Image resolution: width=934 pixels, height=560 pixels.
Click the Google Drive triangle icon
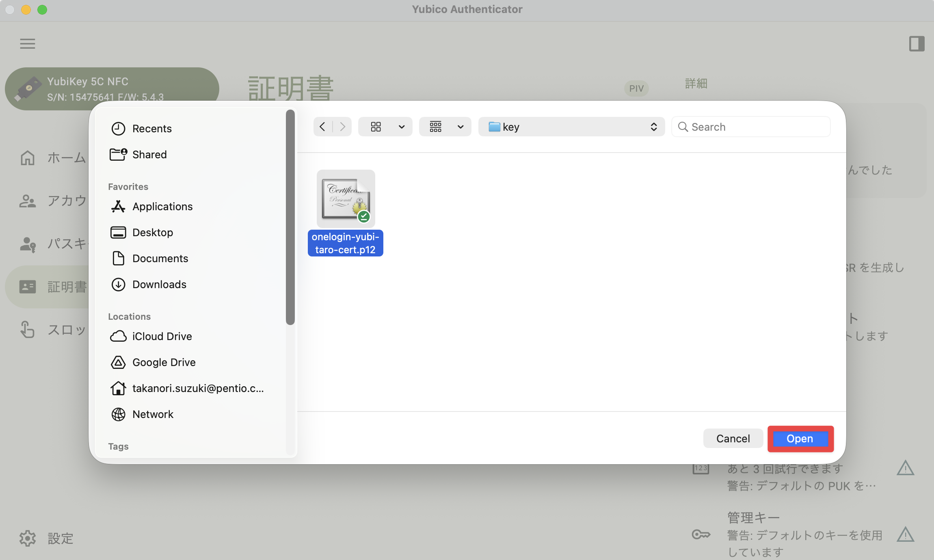click(x=118, y=362)
